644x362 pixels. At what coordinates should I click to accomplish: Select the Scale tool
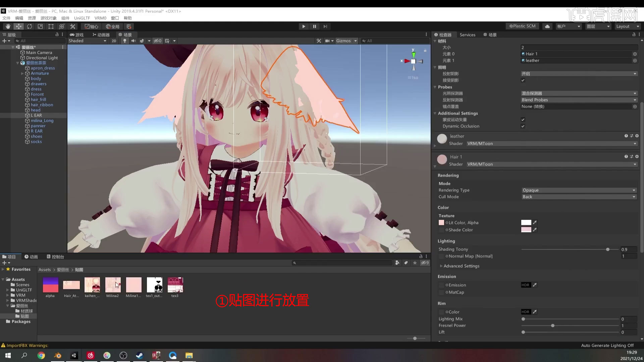(40, 26)
